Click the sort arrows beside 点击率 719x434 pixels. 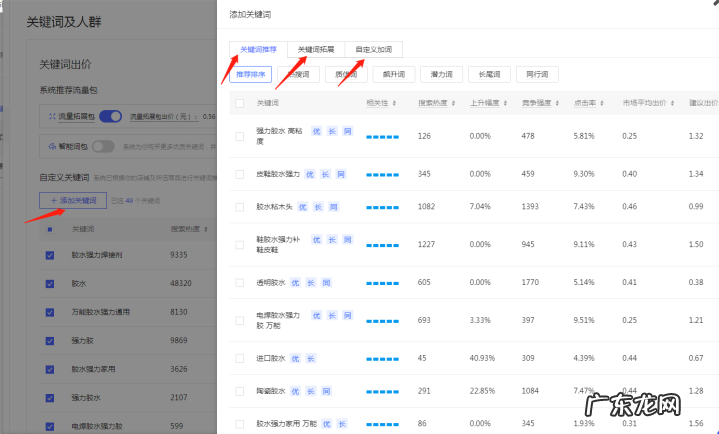coord(602,103)
